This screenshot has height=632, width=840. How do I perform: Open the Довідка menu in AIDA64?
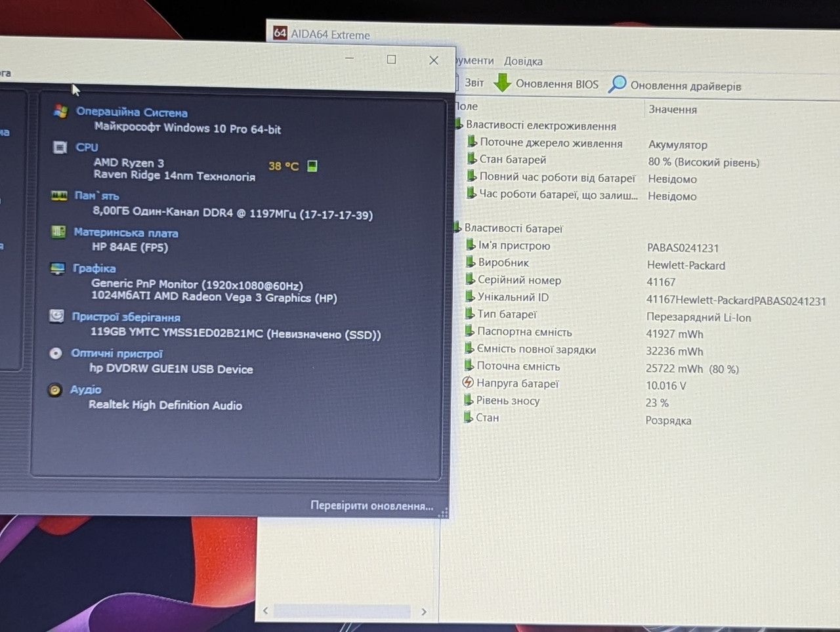523,61
